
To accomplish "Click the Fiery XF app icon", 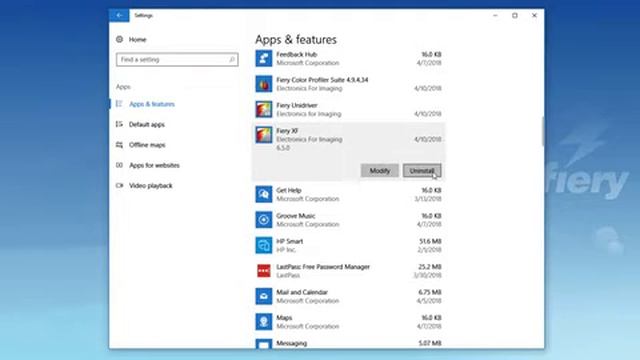I will coord(264,135).
